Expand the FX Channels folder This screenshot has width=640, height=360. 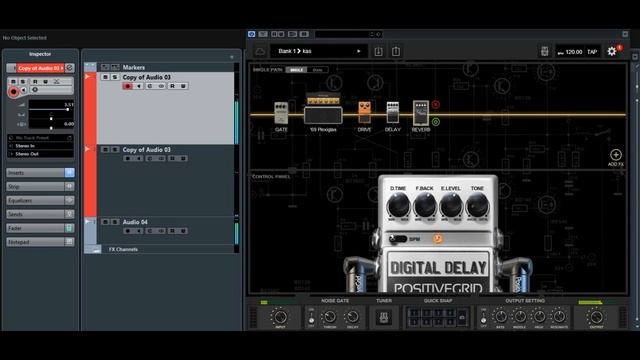96,249
